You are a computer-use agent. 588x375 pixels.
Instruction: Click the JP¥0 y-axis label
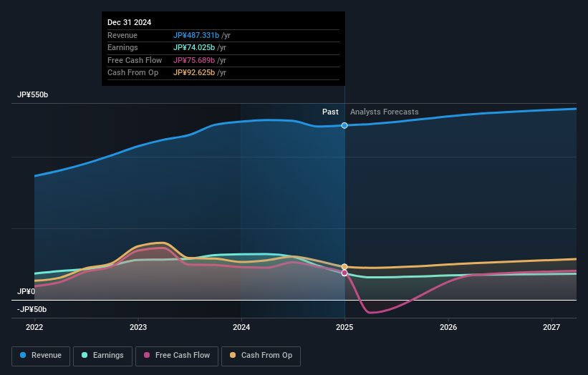tap(26, 291)
